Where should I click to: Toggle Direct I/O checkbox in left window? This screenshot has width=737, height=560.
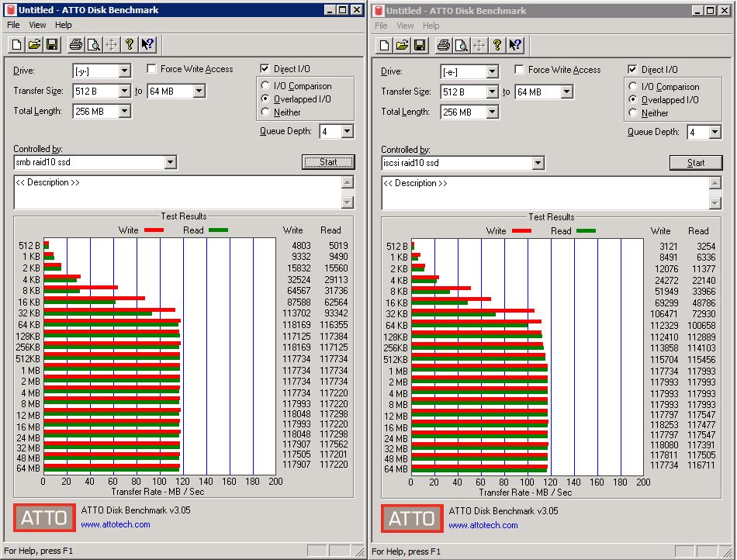point(265,69)
